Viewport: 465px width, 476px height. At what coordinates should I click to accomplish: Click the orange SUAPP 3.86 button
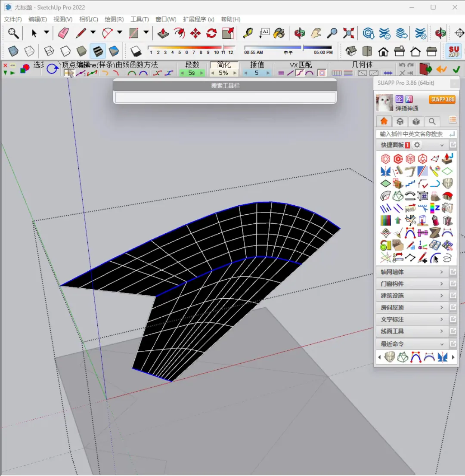[443, 99]
